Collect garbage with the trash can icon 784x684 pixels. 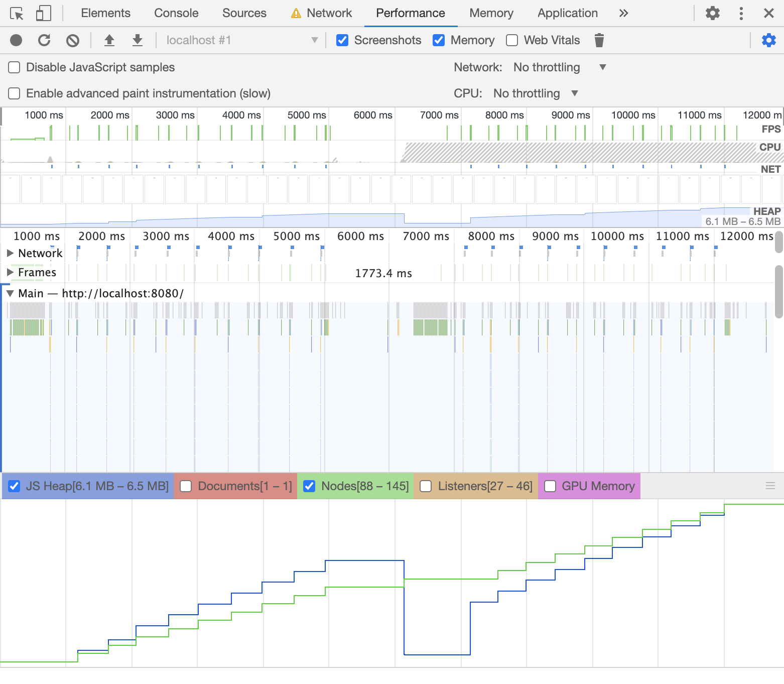click(599, 40)
